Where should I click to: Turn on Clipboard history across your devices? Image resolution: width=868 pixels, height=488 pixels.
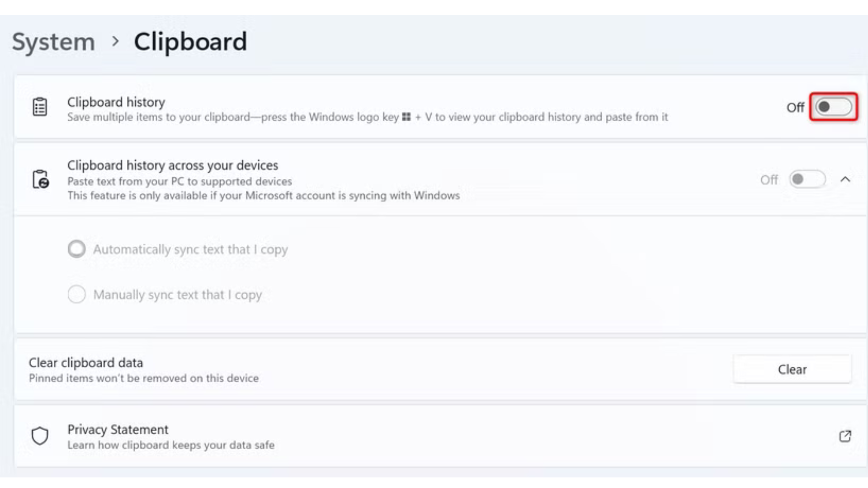coord(807,179)
